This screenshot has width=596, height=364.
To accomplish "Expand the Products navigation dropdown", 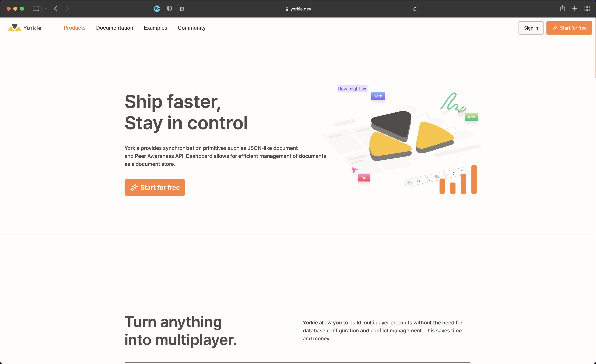I will tap(74, 28).
